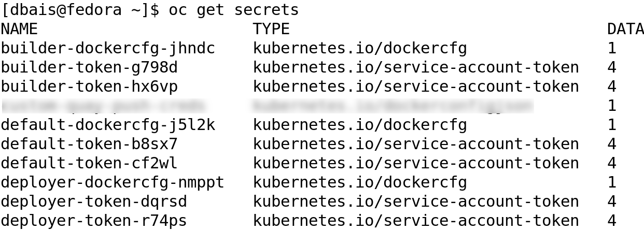Image resolution: width=644 pixels, height=230 pixels.
Task: Click the DATA column header
Action: point(625,29)
